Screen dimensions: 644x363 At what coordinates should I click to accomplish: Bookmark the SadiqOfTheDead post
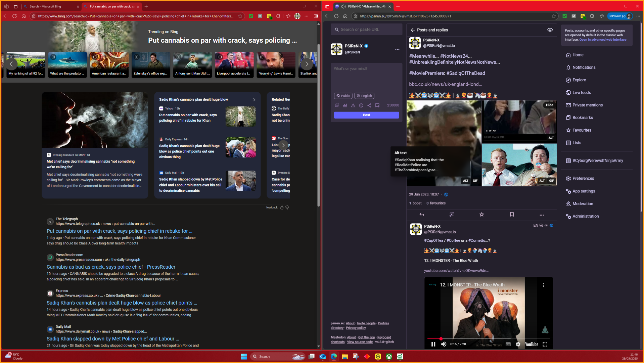pyautogui.click(x=512, y=215)
